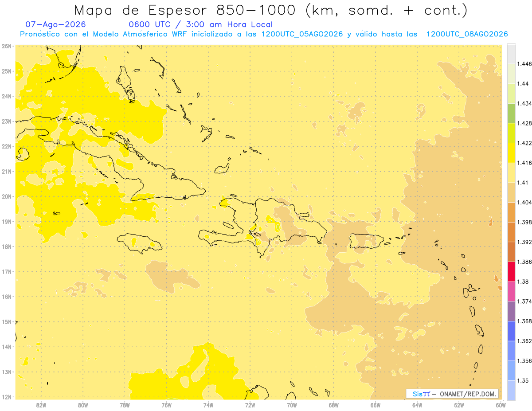Click the legend value "1.404"
Screen dimensions: 532x411
524,202
